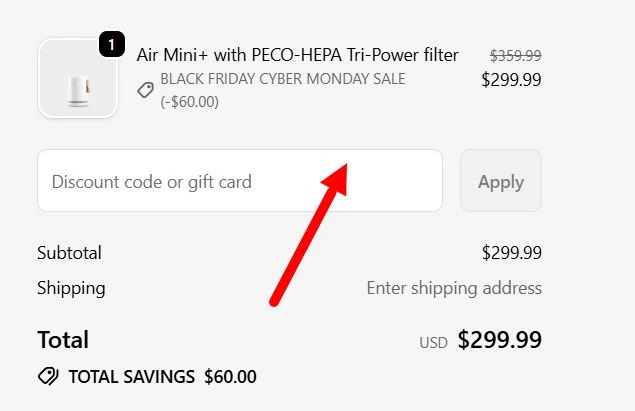The image size is (635, 411).
Task: Click the red arrow annotation
Action: coord(308,234)
